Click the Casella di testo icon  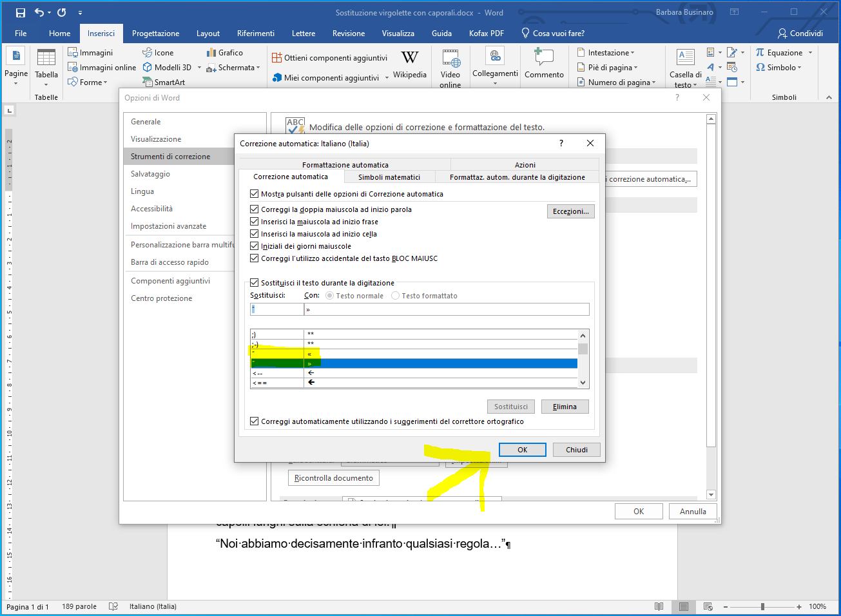tap(686, 58)
